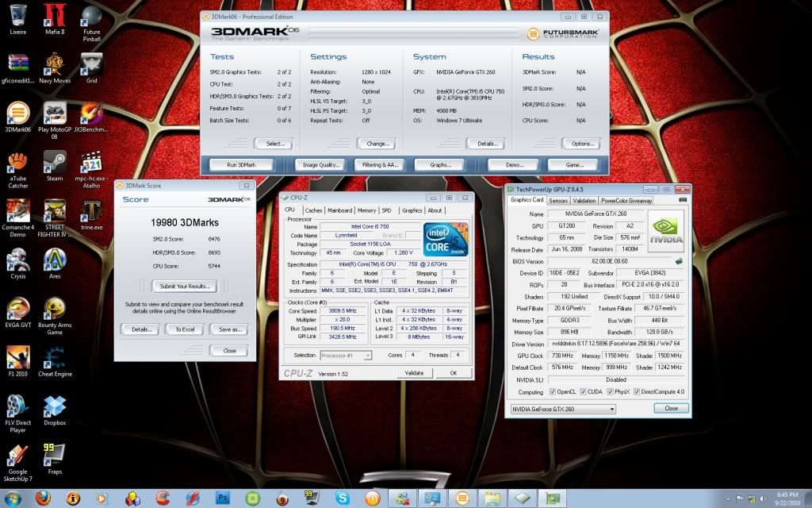This screenshot has width=812, height=508.
Task: Click the Windows Start orb
Action: pos(13,498)
